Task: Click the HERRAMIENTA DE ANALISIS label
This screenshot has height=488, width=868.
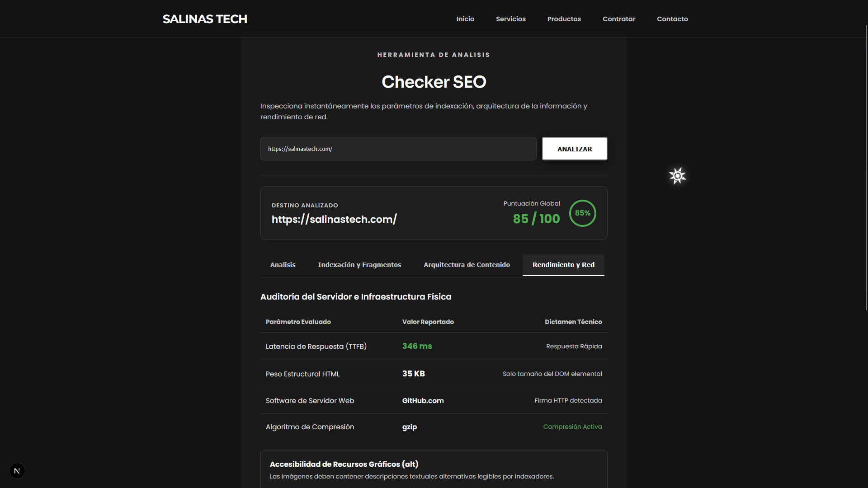Action: [x=434, y=55]
